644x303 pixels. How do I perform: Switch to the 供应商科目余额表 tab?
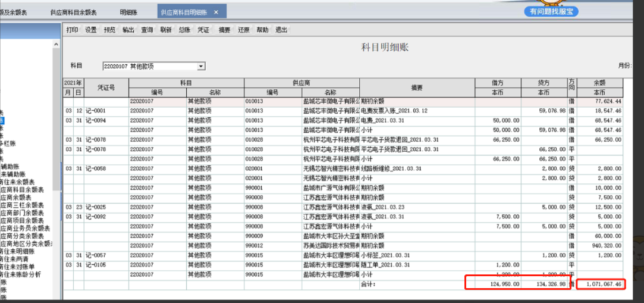pyautogui.click(x=74, y=13)
